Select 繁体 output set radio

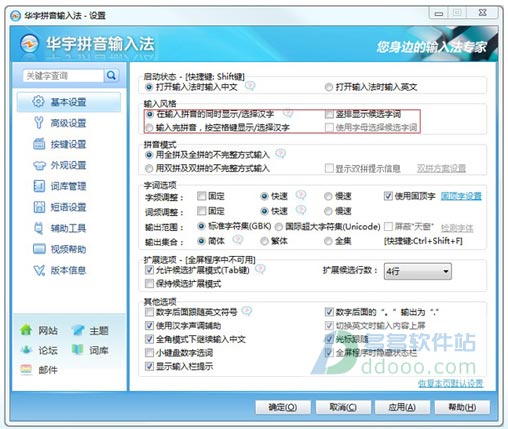(x=264, y=241)
